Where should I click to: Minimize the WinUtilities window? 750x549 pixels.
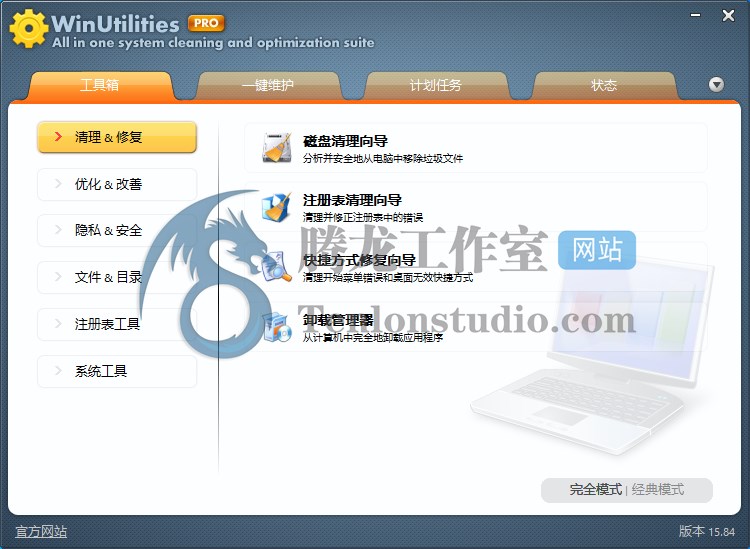[x=695, y=15]
